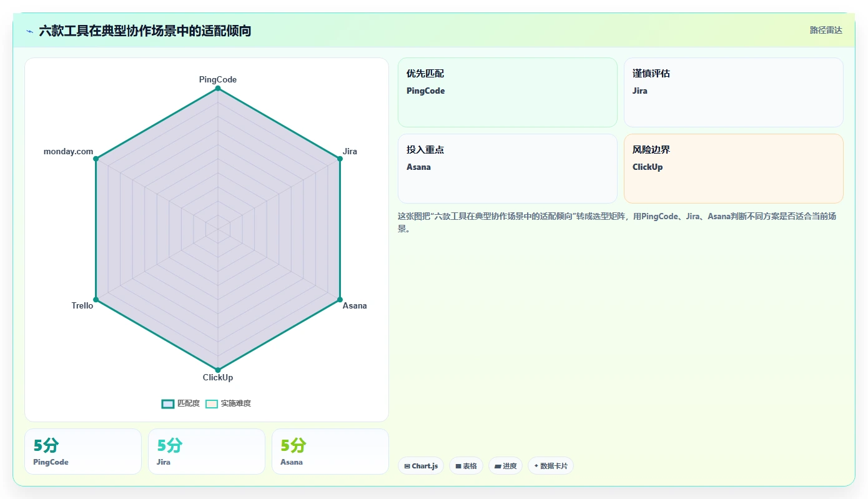Viewport: 868px width, 499px height.
Task: Click the Trello radar data point
Action: [x=96, y=299]
